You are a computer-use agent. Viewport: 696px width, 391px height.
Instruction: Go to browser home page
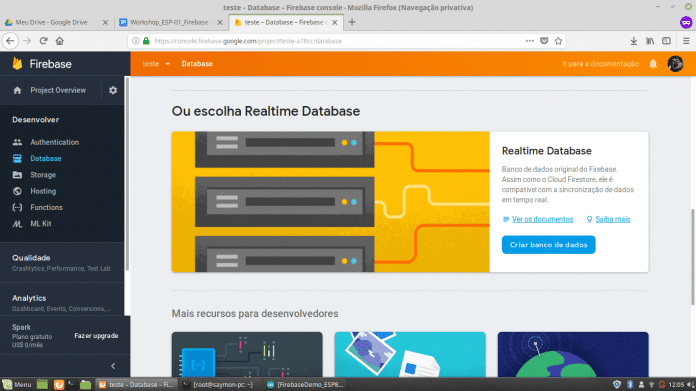(x=59, y=41)
